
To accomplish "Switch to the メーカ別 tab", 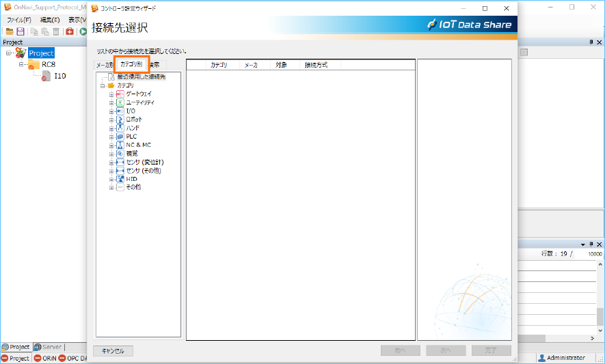I will pos(105,65).
